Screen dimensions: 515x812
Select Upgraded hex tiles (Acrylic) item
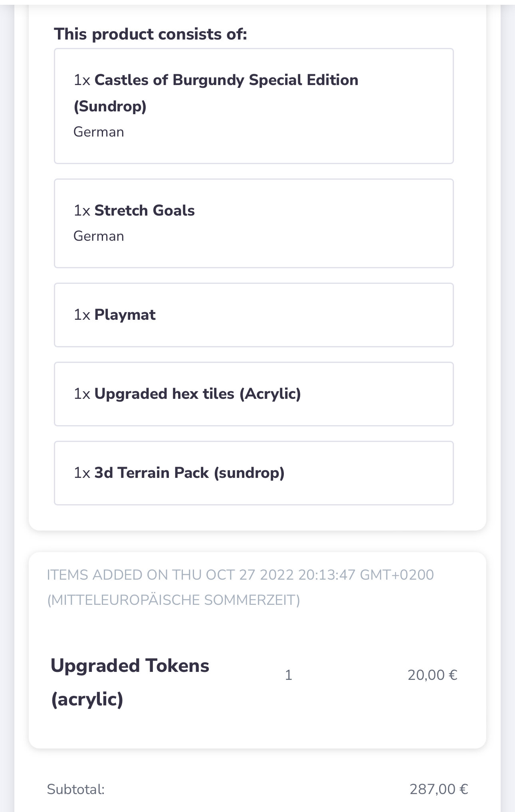[x=197, y=394]
